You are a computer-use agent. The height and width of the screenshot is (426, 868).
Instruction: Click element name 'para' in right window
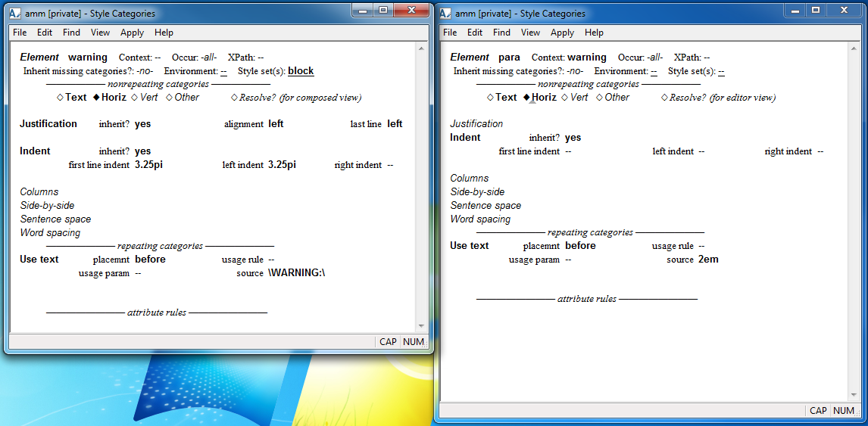pos(509,57)
